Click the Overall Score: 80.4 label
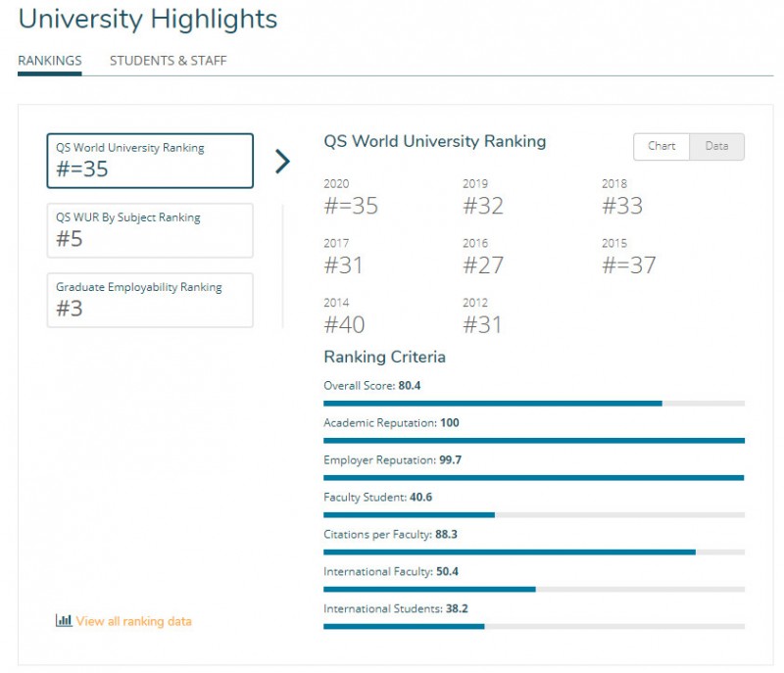 coord(372,386)
